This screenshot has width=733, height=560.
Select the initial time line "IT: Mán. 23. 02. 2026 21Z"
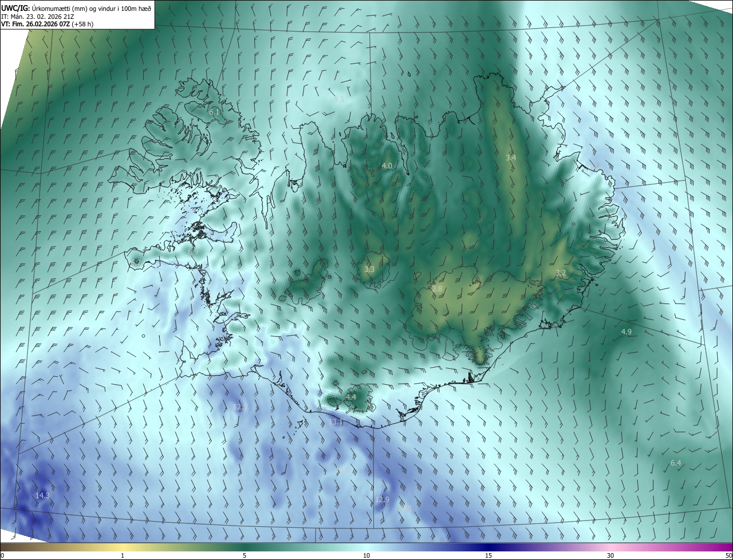[x=38, y=16]
